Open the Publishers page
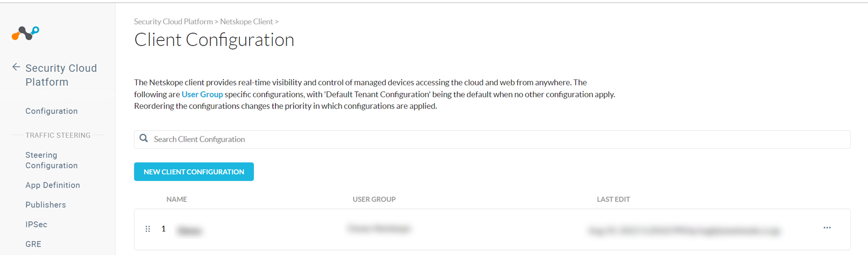Screen dimensions: 868x255 [45, 204]
